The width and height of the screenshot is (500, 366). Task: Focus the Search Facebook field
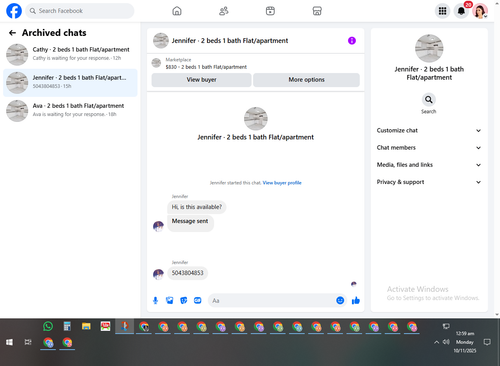pos(80,11)
